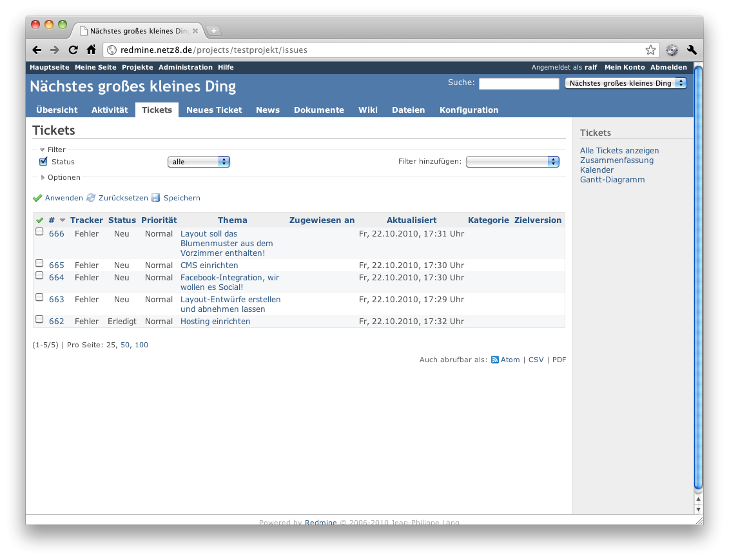
Task: Click the select-all checkmark icon in table header
Action: click(39, 220)
